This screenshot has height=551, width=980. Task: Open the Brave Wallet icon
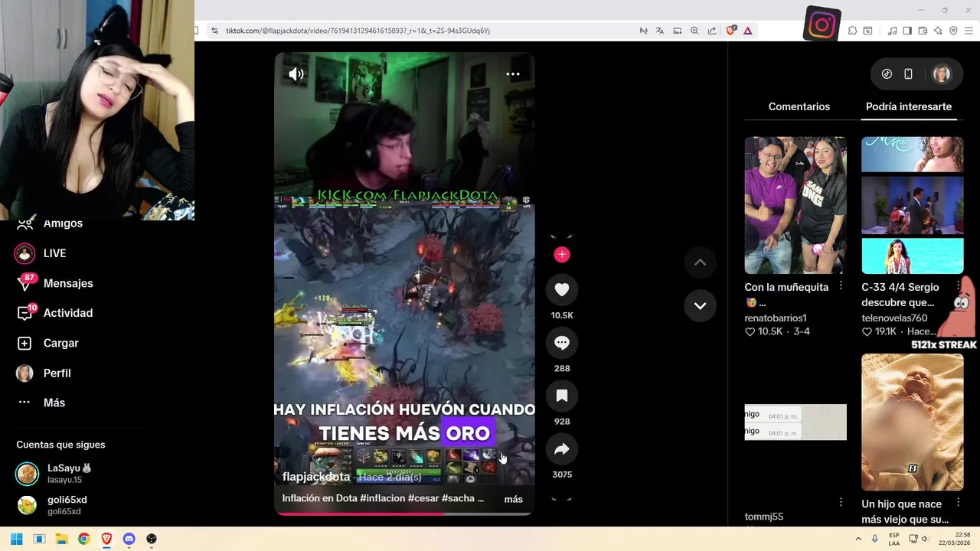(x=923, y=31)
